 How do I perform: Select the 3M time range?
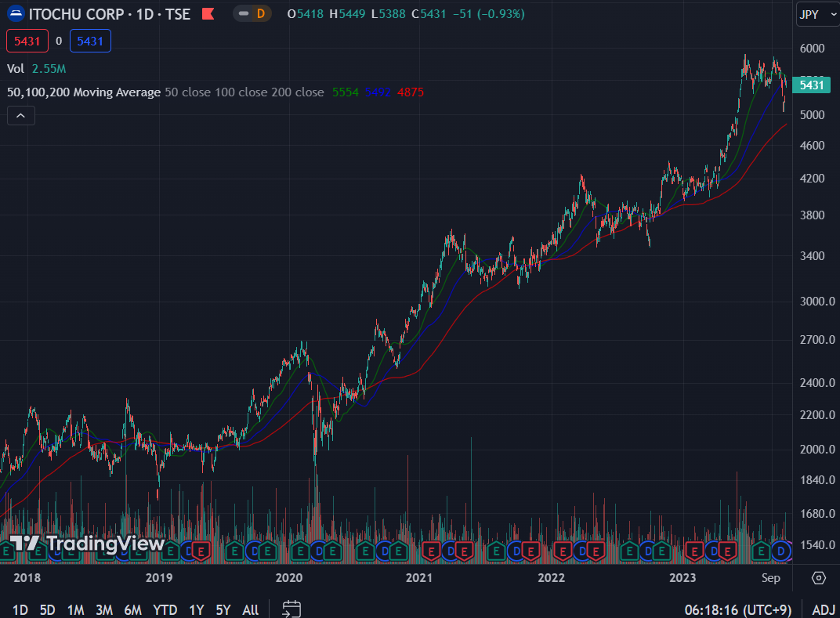click(104, 610)
